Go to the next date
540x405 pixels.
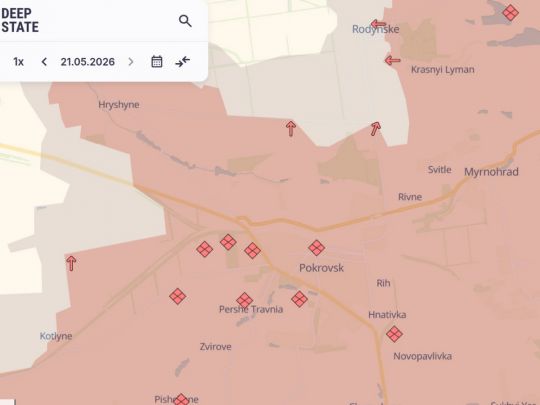pos(131,62)
